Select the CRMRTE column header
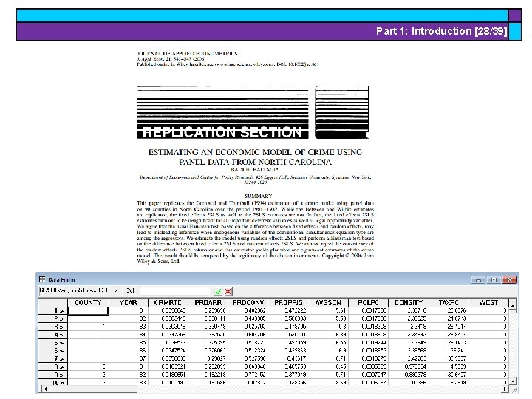Screen dimensions: 532x399 pos(168,302)
